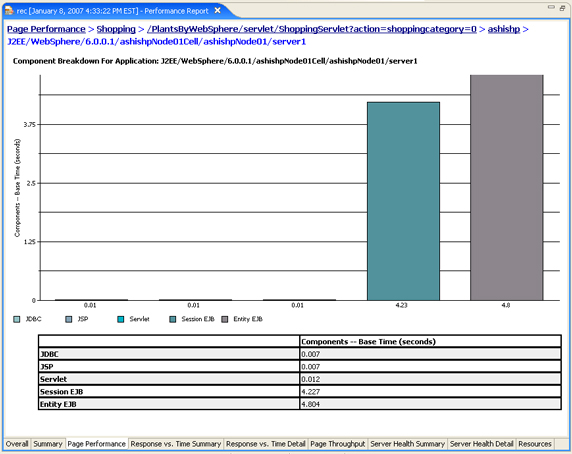Open the ashishp breadcrumb link

click(x=504, y=29)
